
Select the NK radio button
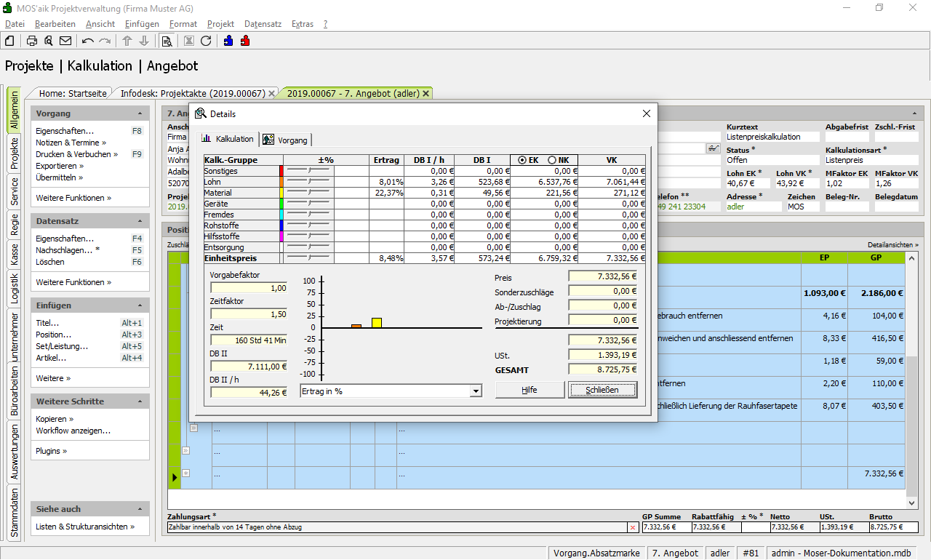(x=551, y=160)
